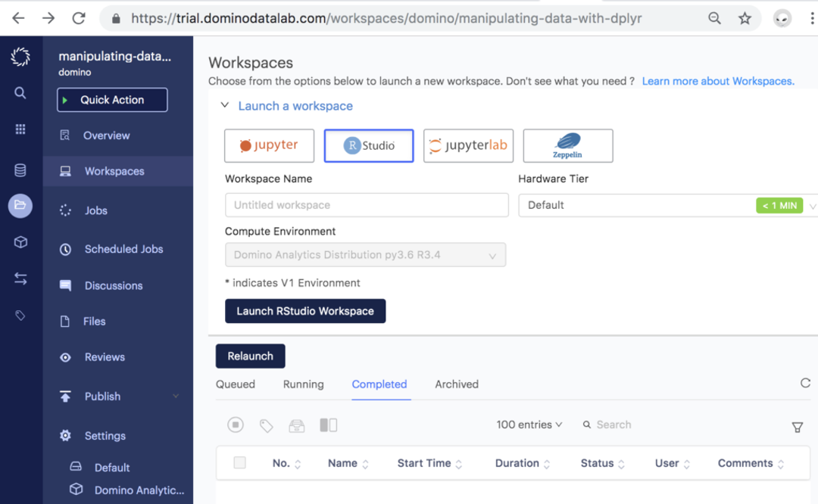Select the environments cube icon in sidebar

tap(20, 242)
